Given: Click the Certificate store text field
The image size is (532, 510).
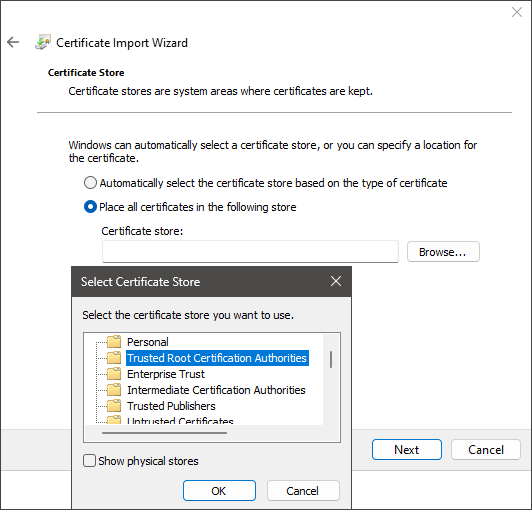Looking at the screenshot, I should tap(250, 251).
